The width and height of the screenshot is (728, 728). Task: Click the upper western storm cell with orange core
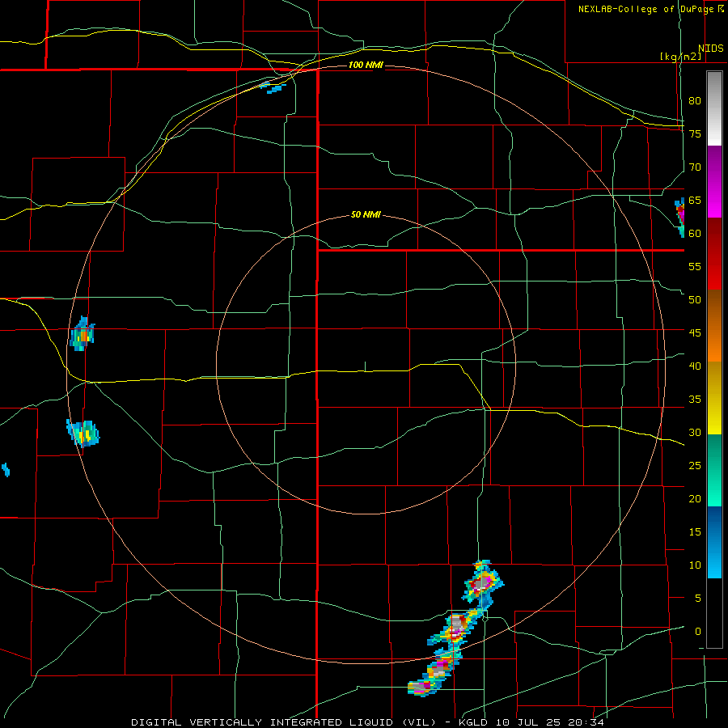pyautogui.click(x=83, y=334)
